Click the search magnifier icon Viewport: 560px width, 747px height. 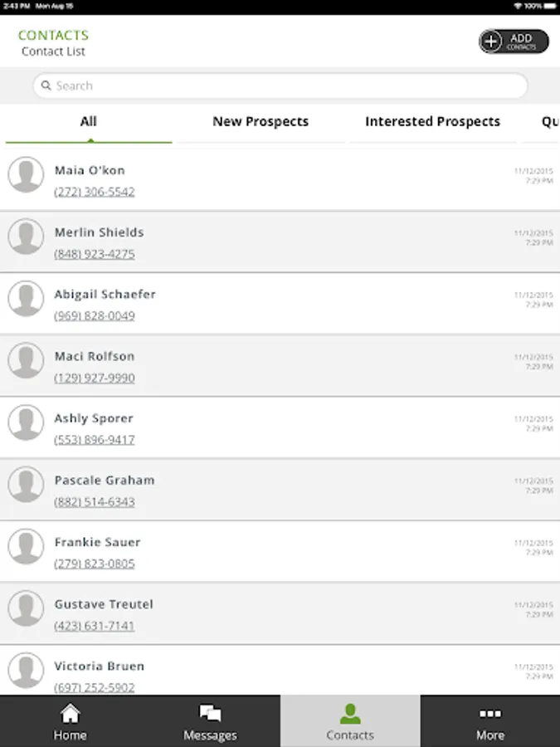coord(46,85)
